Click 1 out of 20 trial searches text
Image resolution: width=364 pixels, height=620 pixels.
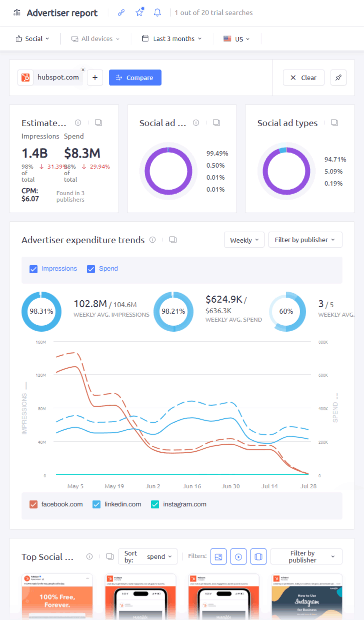(x=214, y=13)
